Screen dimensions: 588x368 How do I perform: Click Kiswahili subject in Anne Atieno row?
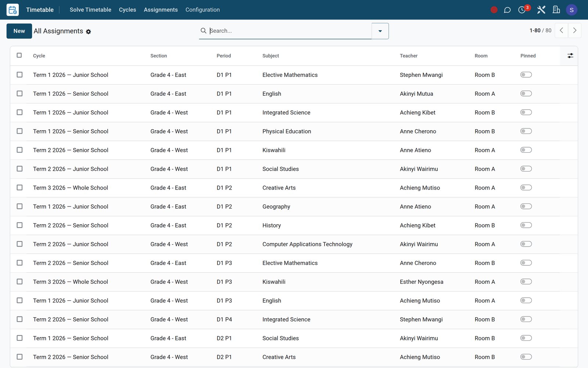pyautogui.click(x=274, y=150)
